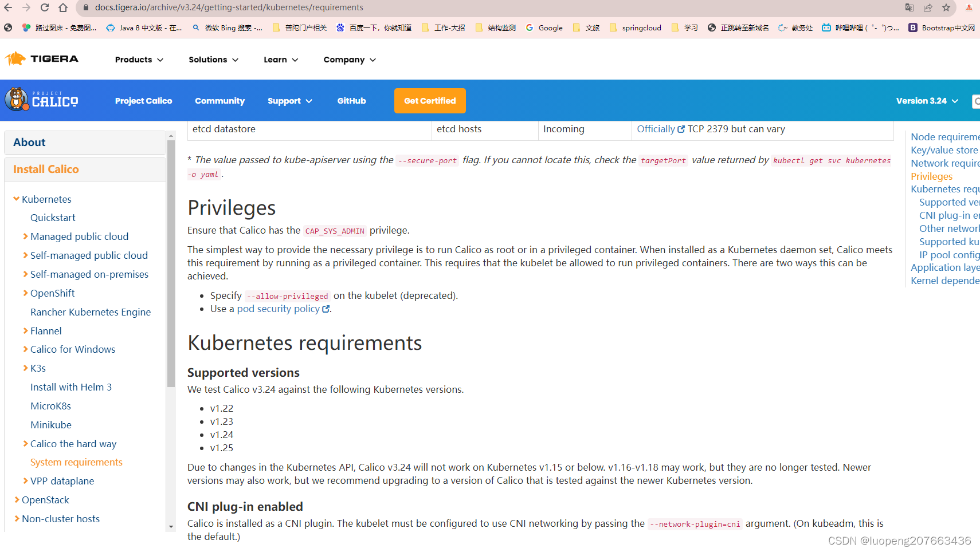Collapse the Kubernetes tree section
The height and width of the screenshot is (552, 980).
pos(16,199)
